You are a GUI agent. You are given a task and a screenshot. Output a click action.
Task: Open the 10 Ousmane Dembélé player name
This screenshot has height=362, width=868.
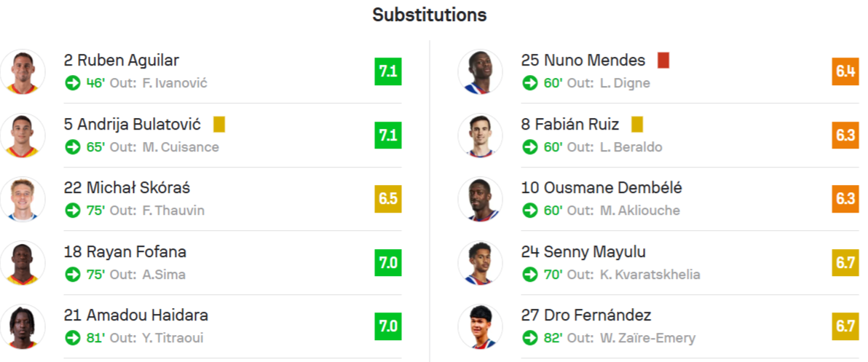pos(601,188)
